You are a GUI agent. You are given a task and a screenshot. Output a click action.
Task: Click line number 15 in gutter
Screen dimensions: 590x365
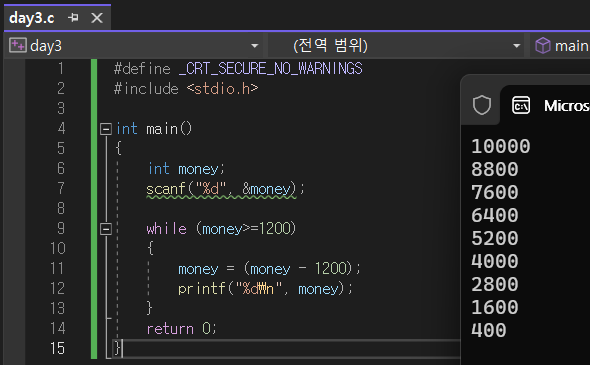[x=58, y=348]
